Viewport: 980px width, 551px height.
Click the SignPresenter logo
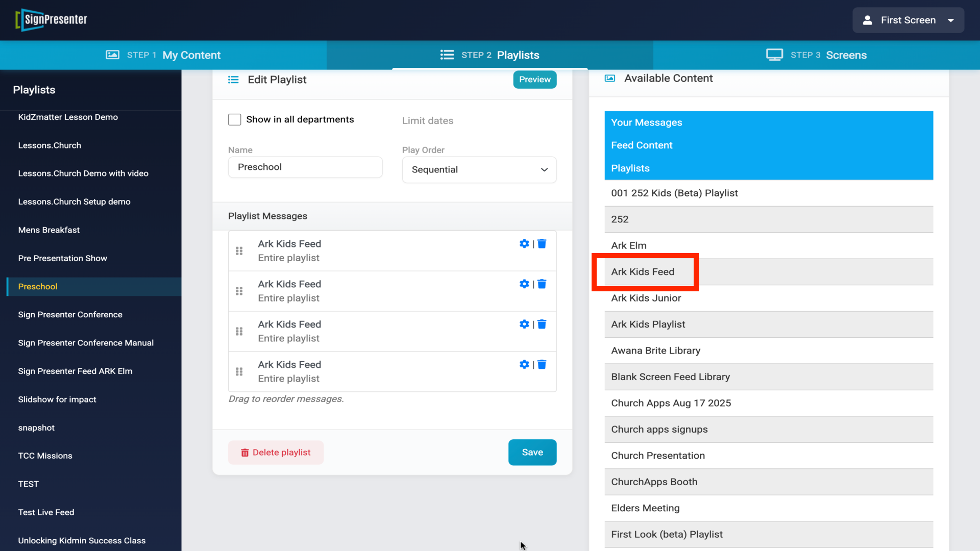(52, 20)
